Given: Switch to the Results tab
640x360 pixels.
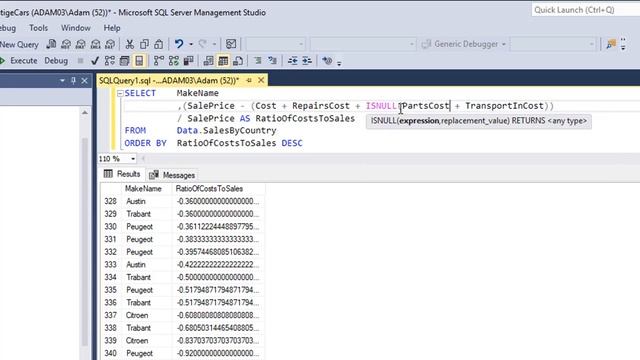Looking at the screenshot, I should click(x=122, y=174).
